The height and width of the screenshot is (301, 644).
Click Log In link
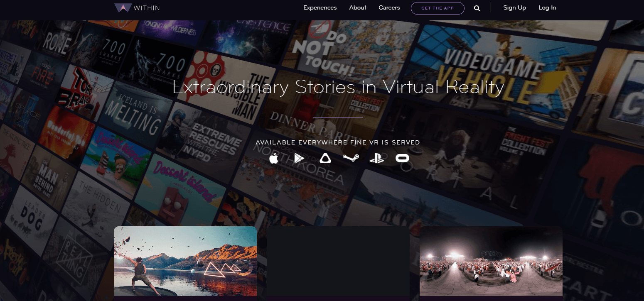(547, 8)
